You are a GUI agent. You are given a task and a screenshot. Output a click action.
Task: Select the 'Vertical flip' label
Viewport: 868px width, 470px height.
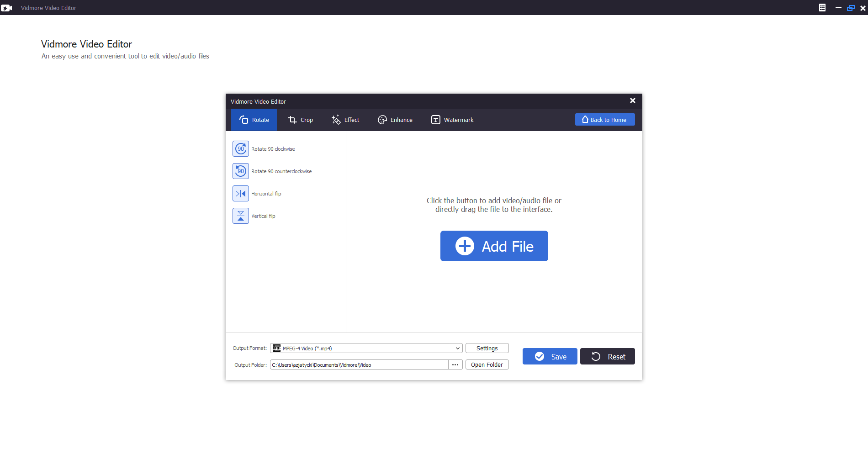(263, 216)
